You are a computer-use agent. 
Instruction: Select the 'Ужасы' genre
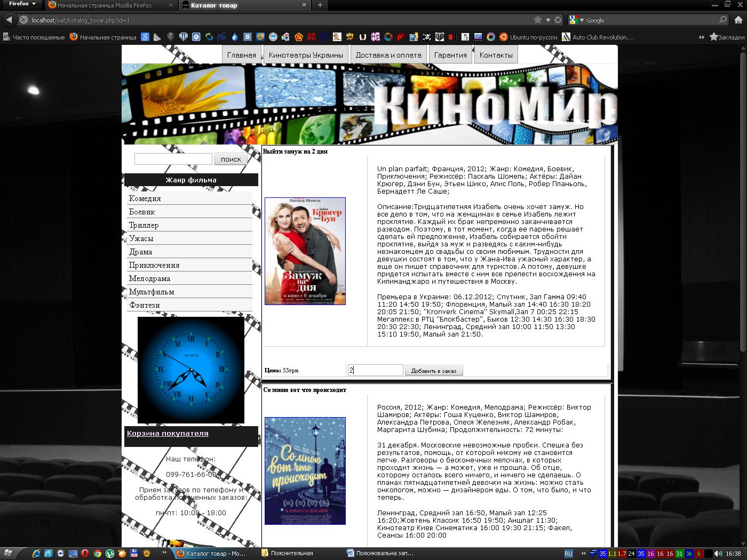tap(190, 238)
